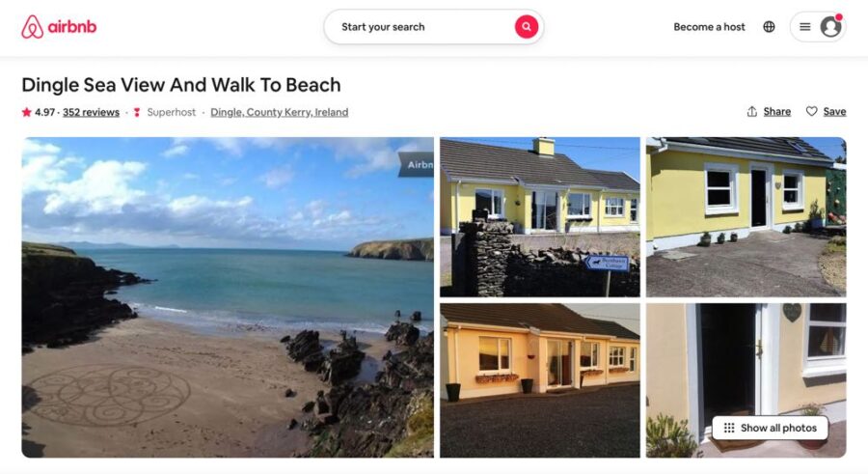The image size is (868, 474).
Task: Open the large beach photo
Action: (x=228, y=297)
